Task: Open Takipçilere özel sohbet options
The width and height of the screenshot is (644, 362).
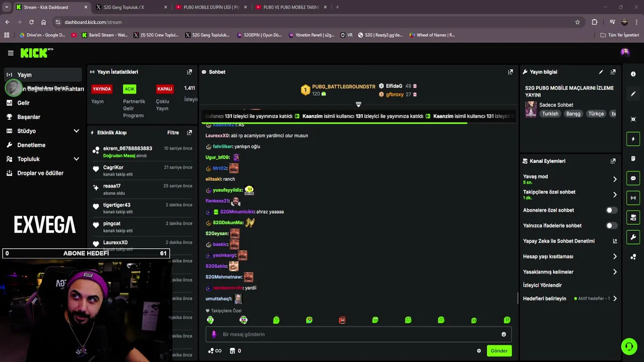Action: (x=570, y=195)
